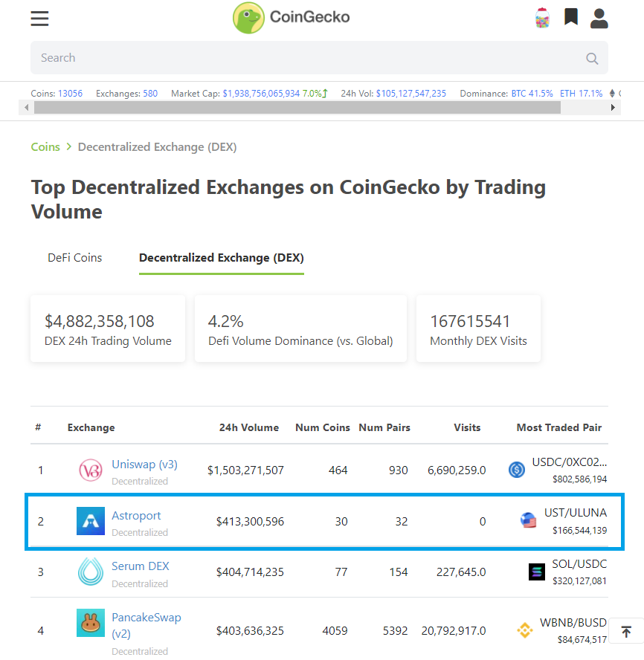Click the UST/ULUNA pair icon
The height and width of the screenshot is (660, 644).
528,520
